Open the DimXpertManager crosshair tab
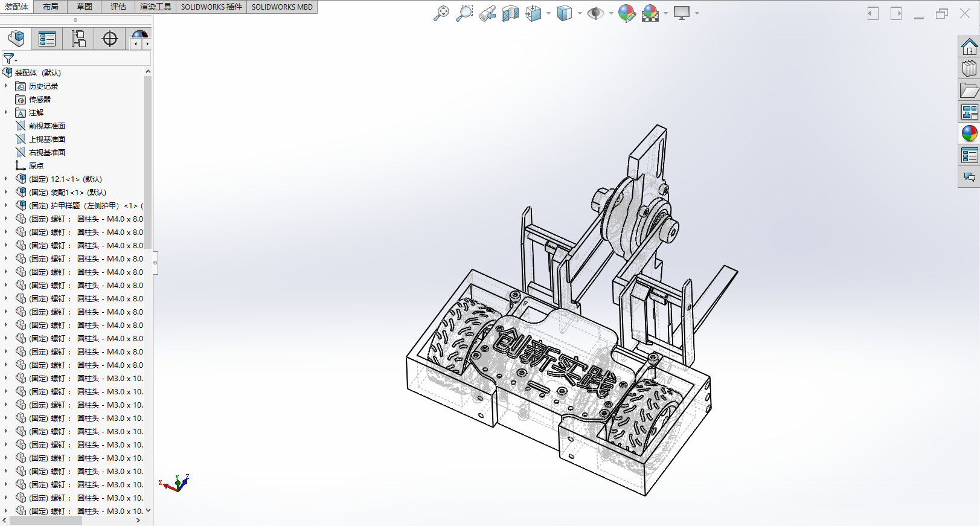The height and width of the screenshot is (526, 980). [110, 39]
